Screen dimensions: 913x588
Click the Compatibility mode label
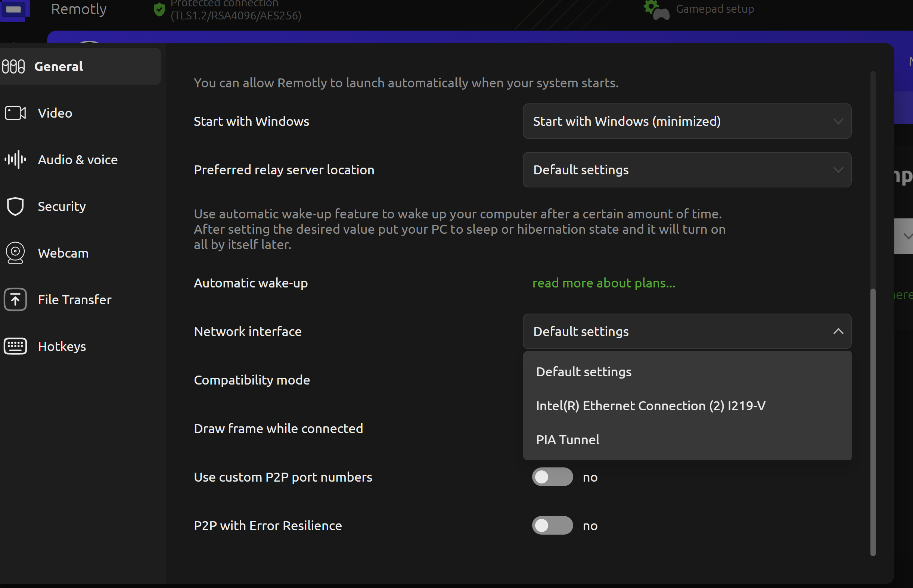click(x=252, y=380)
